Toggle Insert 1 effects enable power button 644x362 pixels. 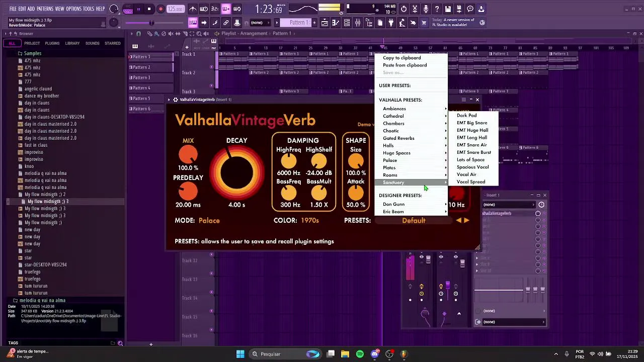(541, 205)
